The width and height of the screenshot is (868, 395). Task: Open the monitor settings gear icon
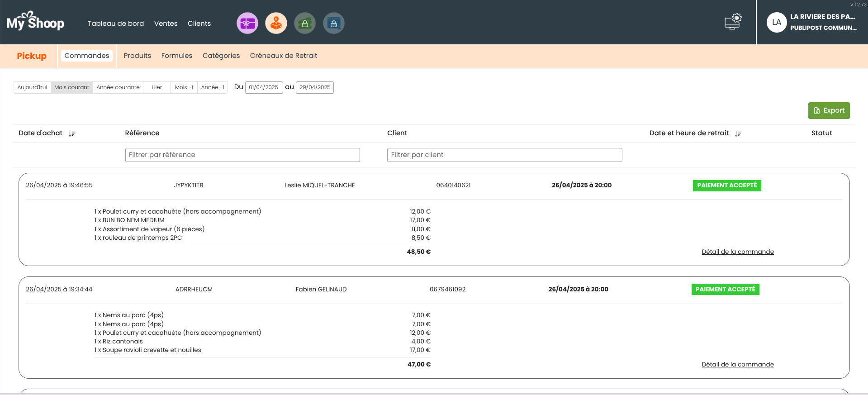[733, 21]
